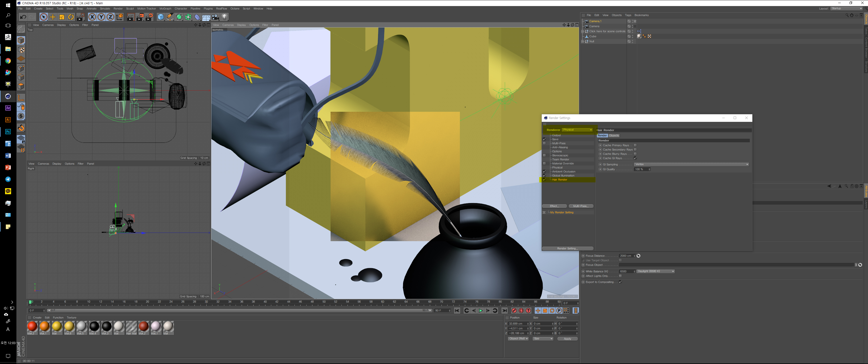Image resolution: width=868 pixels, height=364 pixels.
Task: Enable the Material Override checkbox
Action: pyautogui.click(x=544, y=163)
